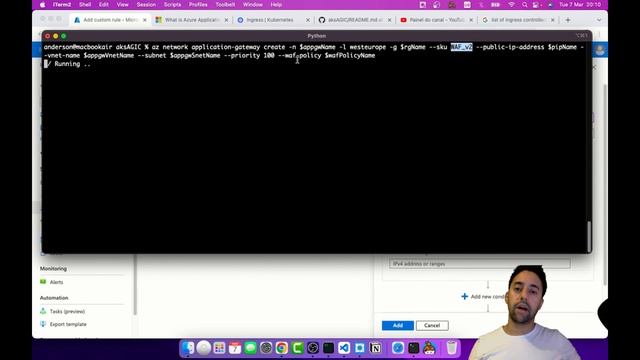Click the Alerts icon under Monitoring
This screenshot has width=640, height=360.
[43, 282]
